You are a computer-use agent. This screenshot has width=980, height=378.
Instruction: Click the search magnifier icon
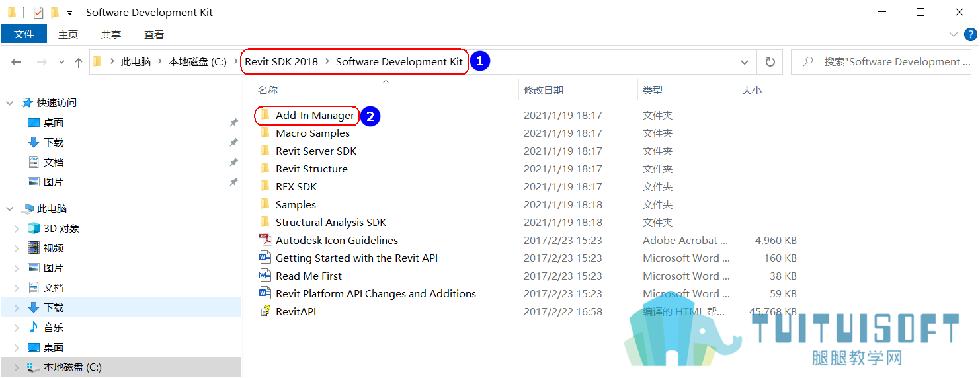click(807, 62)
